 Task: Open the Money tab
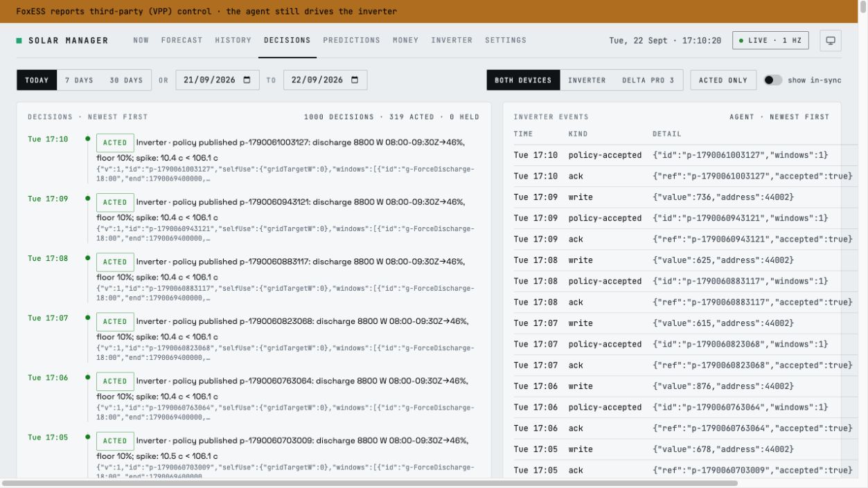point(406,40)
